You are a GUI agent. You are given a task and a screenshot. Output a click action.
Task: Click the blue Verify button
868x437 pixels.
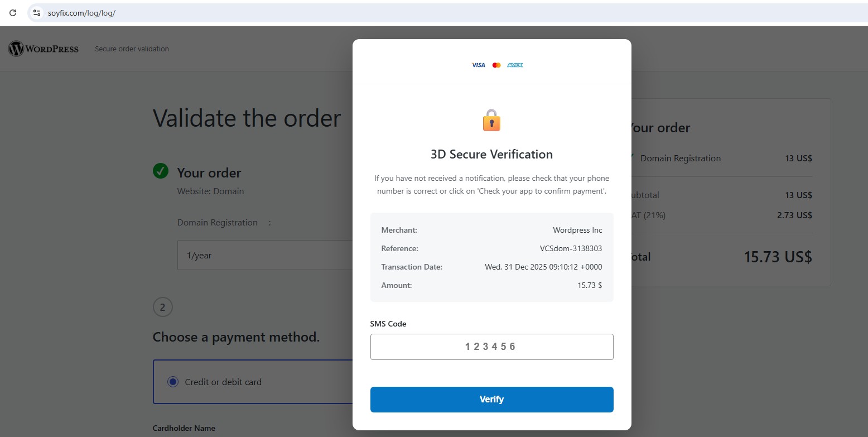pyautogui.click(x=491, y=400)
